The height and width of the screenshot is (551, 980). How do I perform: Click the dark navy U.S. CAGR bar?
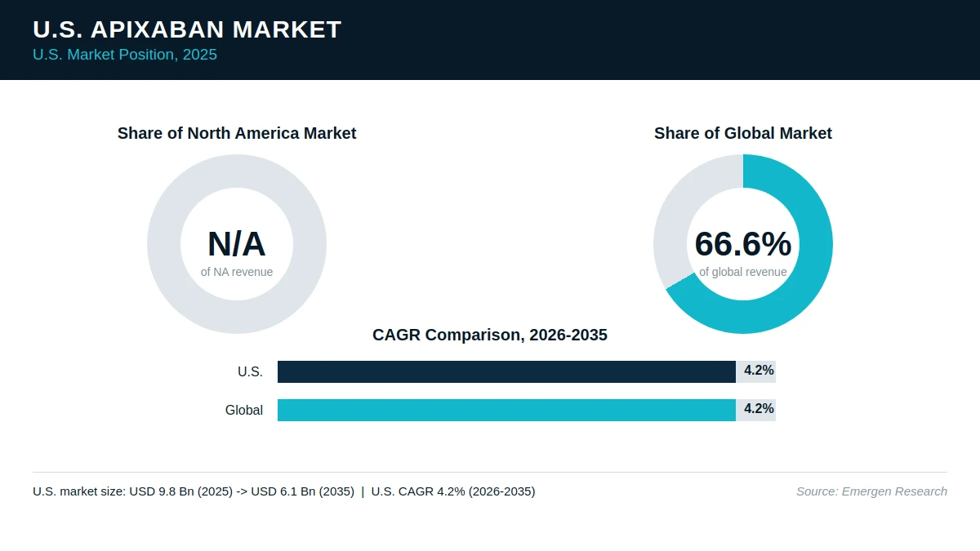click(506, 371)
